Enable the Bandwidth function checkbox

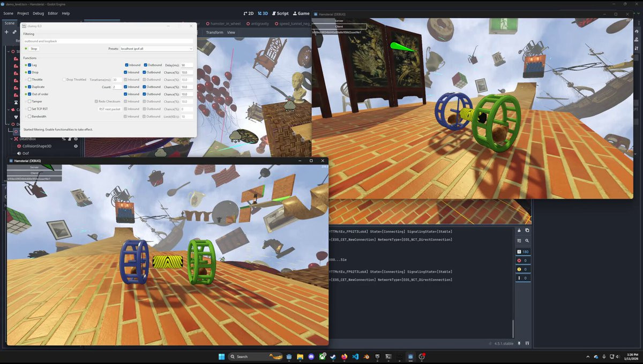29,116
